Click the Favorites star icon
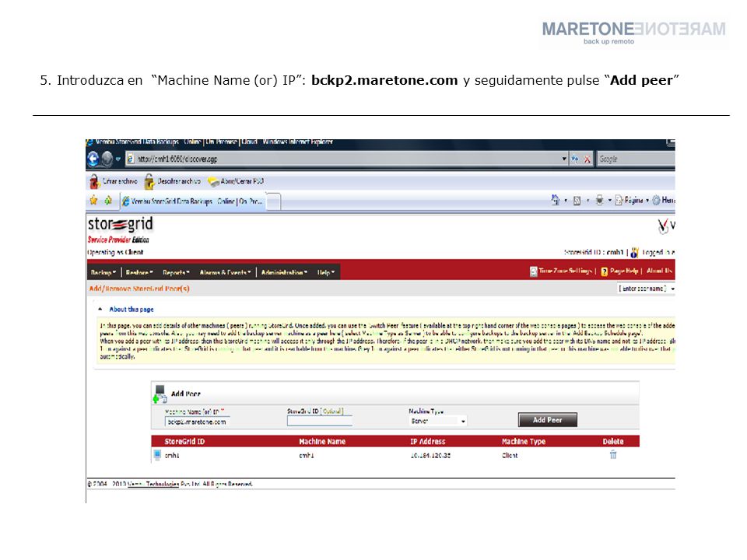 click(93, 201)
